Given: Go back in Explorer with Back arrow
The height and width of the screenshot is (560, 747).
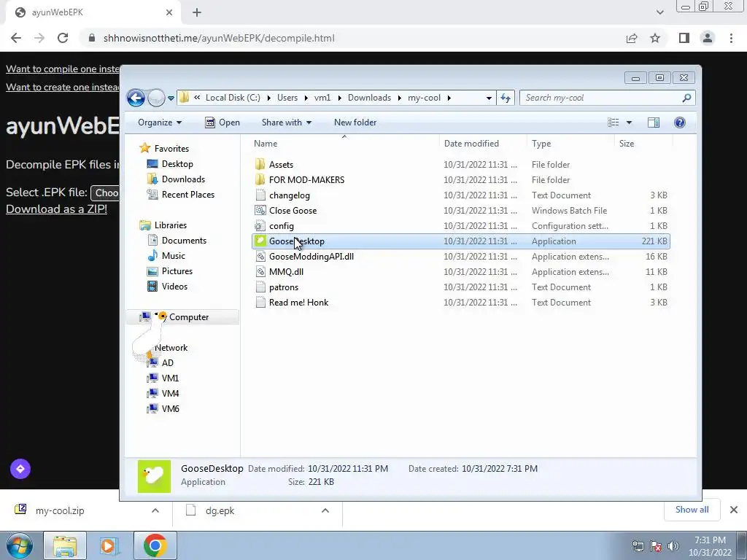Looking at the screenshot, I should coord(136,98).
